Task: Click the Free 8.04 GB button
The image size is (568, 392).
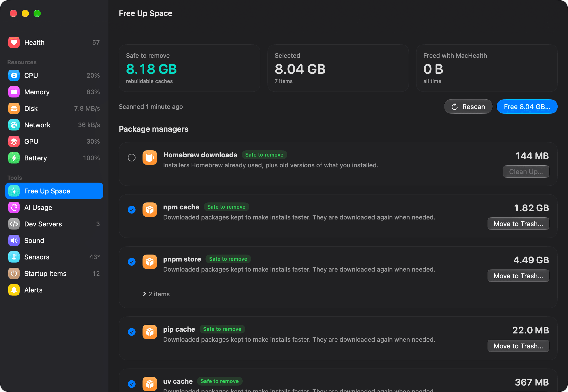Action: pyautogui.click(x=527, y=107)
